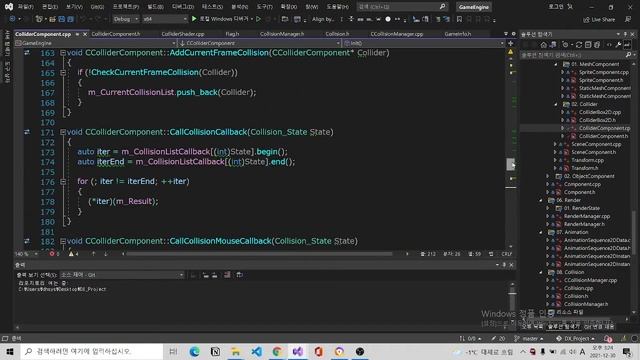Collapse CallCollisionCallback function at line 171
Image resolution: width=640 pixels, height=360 pixels.
click(x=63, y=132)
